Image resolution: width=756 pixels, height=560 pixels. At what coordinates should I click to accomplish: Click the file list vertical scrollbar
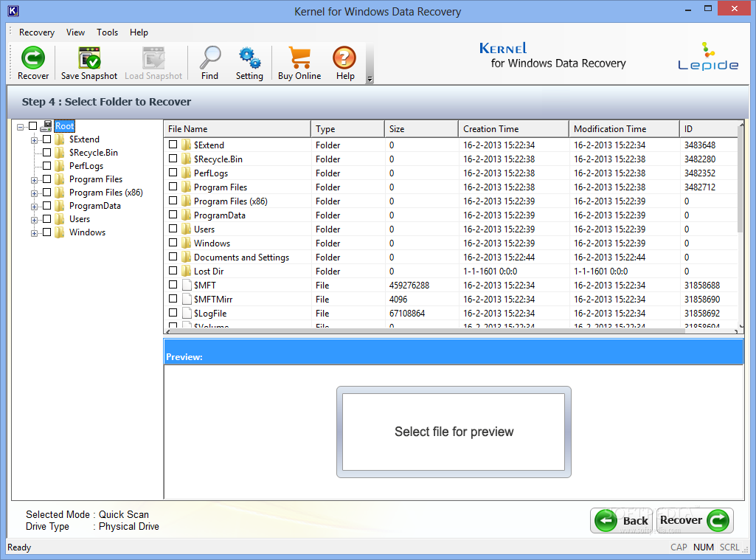pos(741,179)
